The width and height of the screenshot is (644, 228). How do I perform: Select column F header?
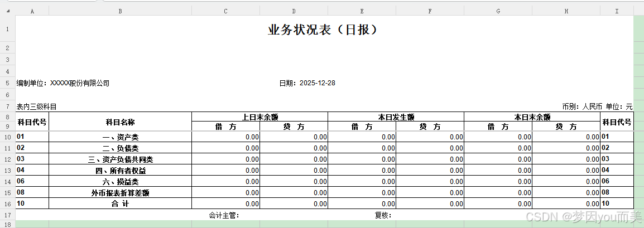[430, 11]
